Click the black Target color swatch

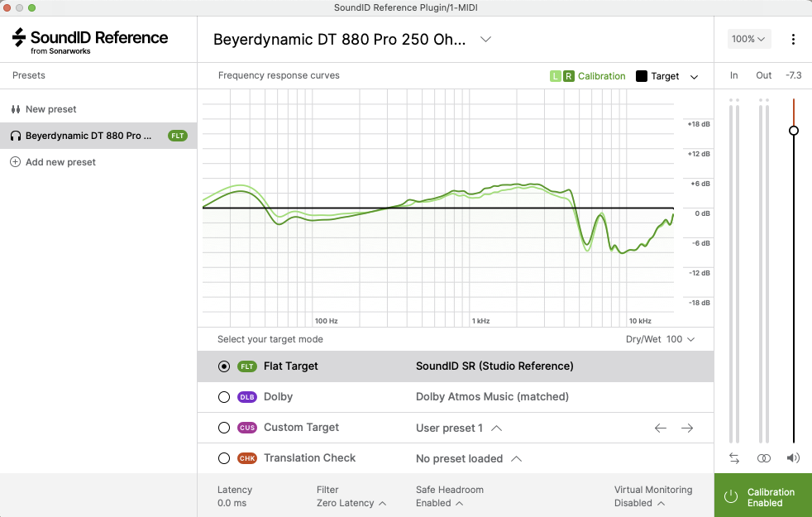pos(642,76)
